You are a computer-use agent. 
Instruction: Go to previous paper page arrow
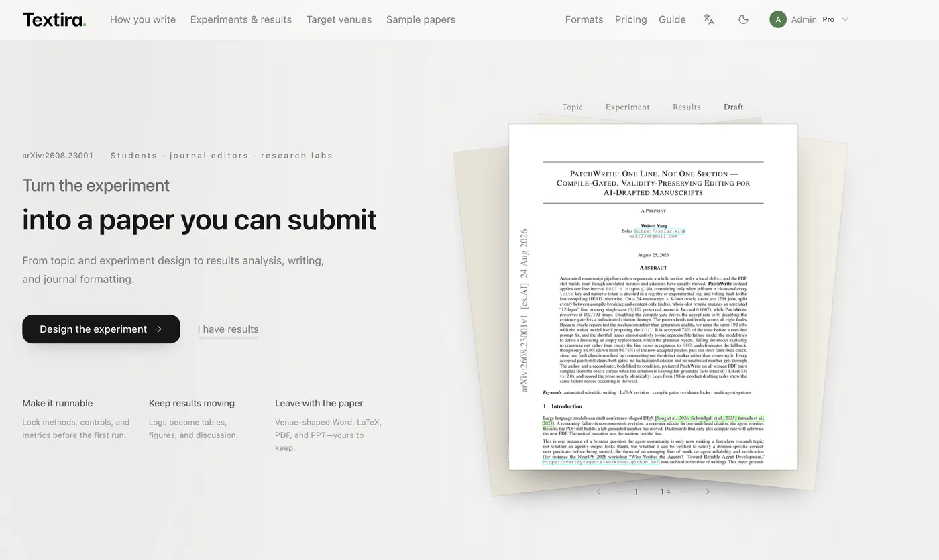point(599,492)
